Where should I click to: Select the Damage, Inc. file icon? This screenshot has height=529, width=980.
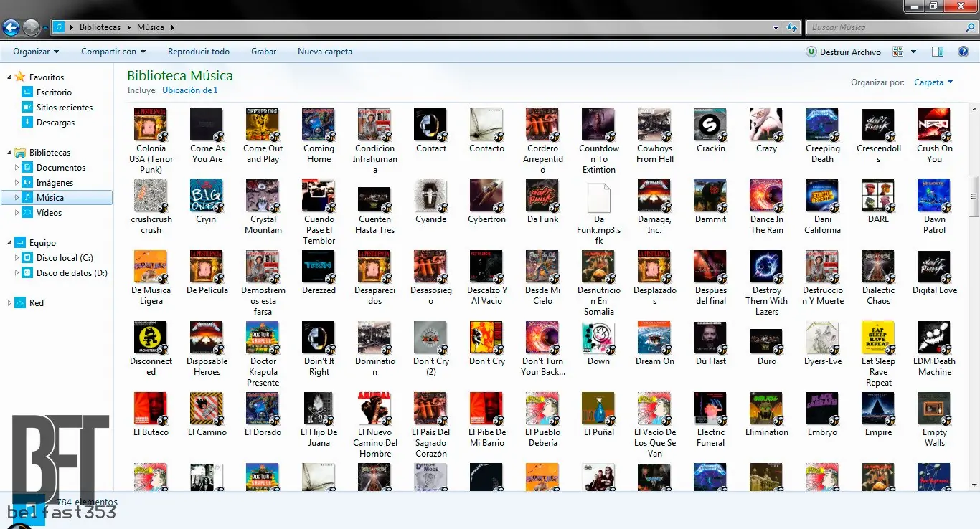coord(654,196)
